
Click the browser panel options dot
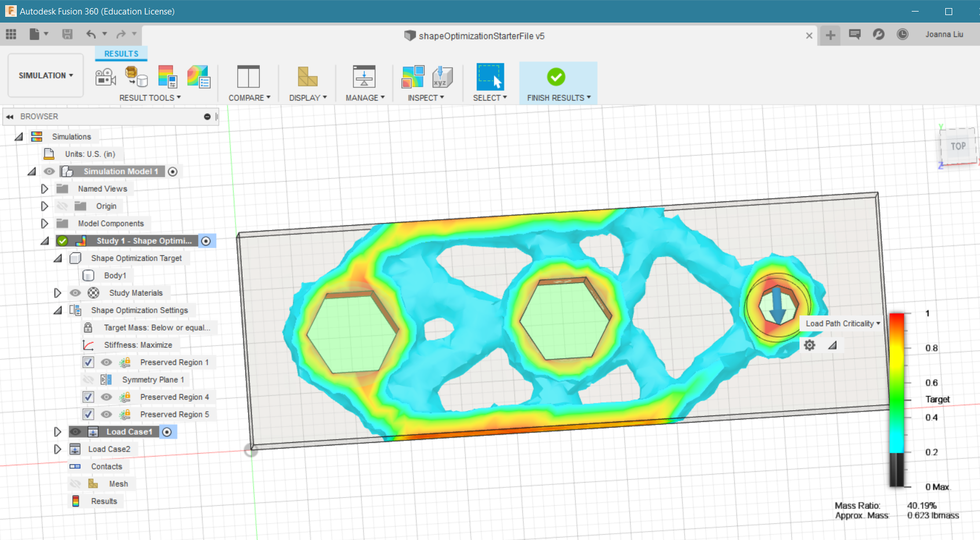(207, 116)
